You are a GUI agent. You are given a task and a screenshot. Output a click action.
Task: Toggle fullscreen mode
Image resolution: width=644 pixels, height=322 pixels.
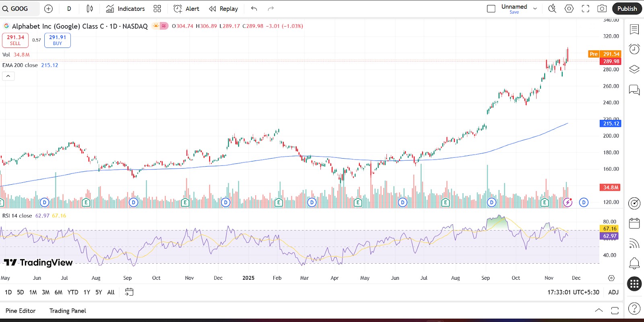click(586, 8)
